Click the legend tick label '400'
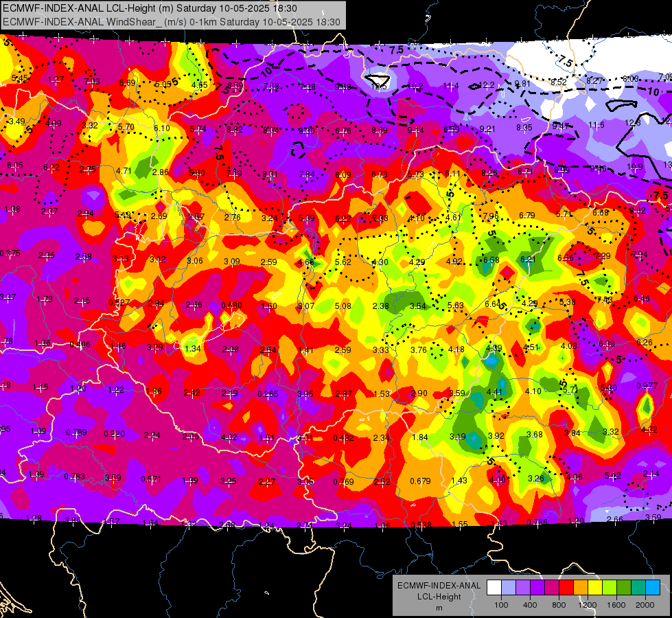The height and width of the screenshot is (618, 672). coord(530,605)
